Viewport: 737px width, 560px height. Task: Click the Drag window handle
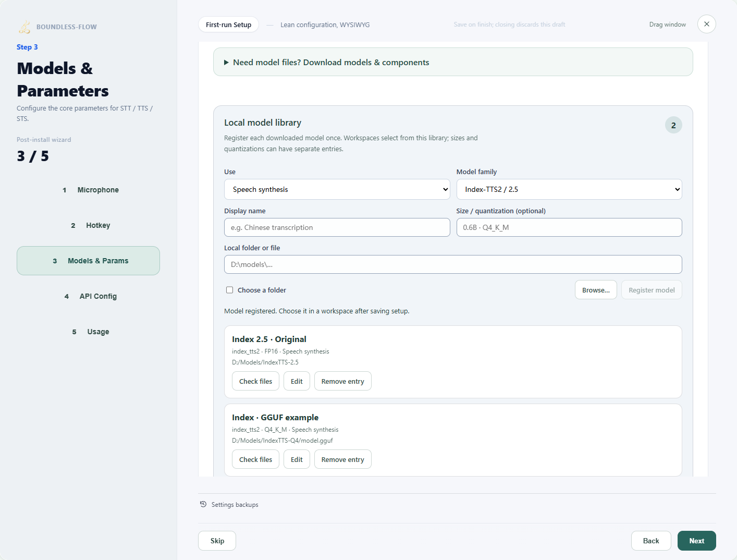[x=667, y=25]
